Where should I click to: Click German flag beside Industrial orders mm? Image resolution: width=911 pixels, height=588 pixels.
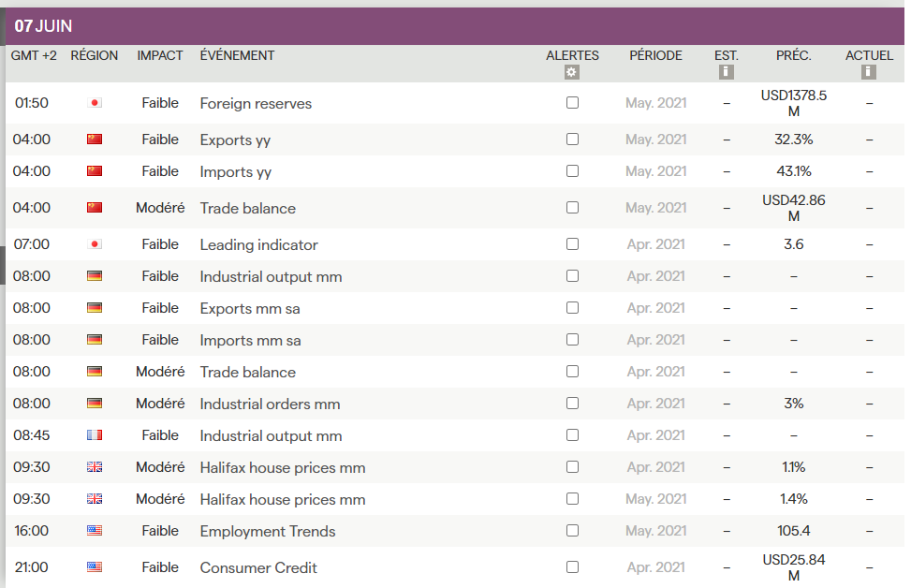tap(94, 404)
